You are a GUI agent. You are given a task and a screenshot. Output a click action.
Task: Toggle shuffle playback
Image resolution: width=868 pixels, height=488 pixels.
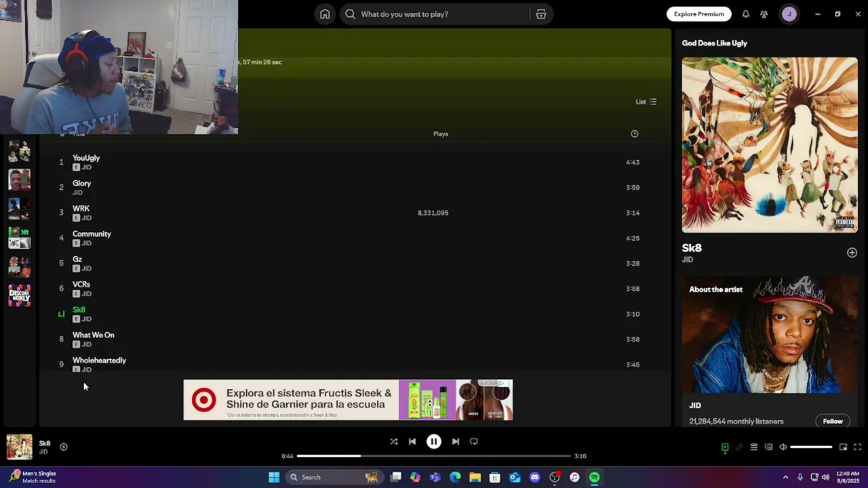click(x=394, y=442)
